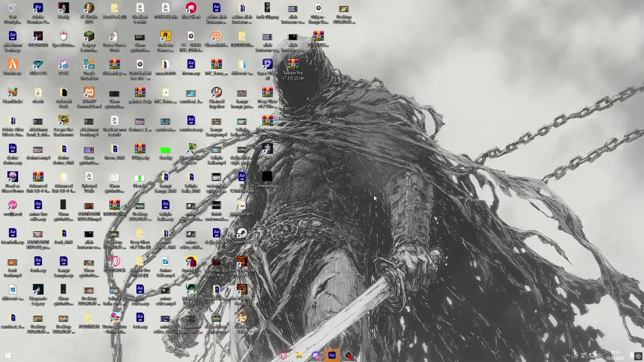Launch MY HERO ULTRA shortcut

191,295
